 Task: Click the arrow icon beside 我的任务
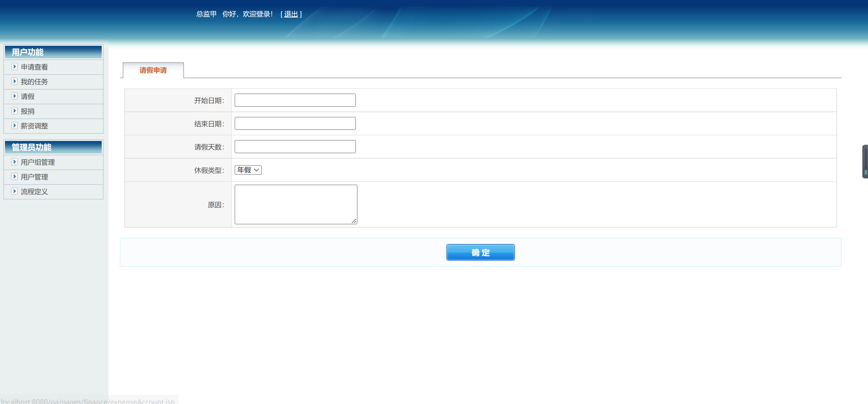point(14,82)
